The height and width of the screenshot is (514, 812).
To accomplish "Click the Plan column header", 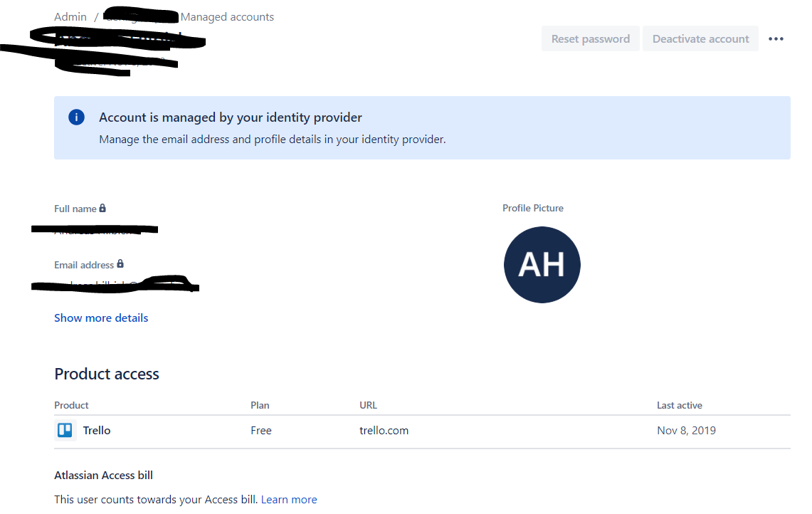I will [260, 405].
